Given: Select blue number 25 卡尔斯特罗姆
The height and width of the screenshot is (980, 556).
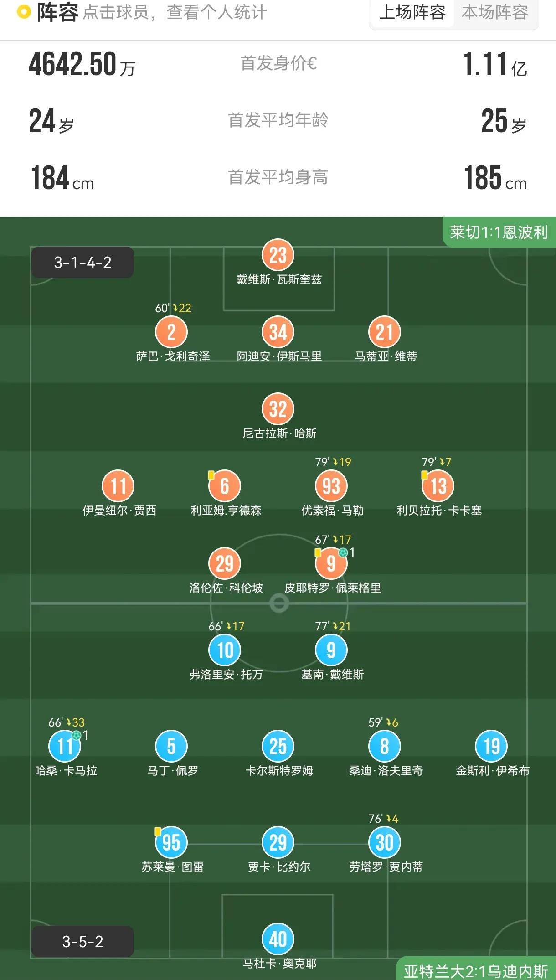Looking at the screenshot, I should click(278, 746).
